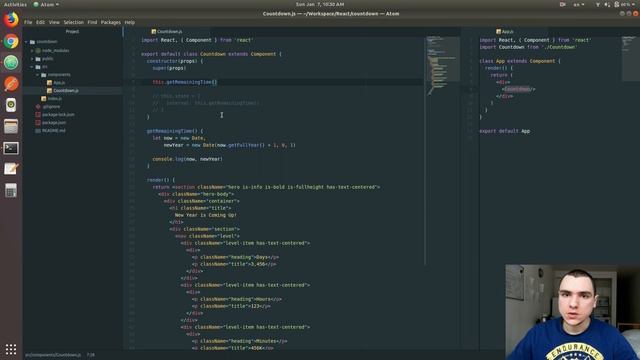Open the File menu

[x=28, y=22]
